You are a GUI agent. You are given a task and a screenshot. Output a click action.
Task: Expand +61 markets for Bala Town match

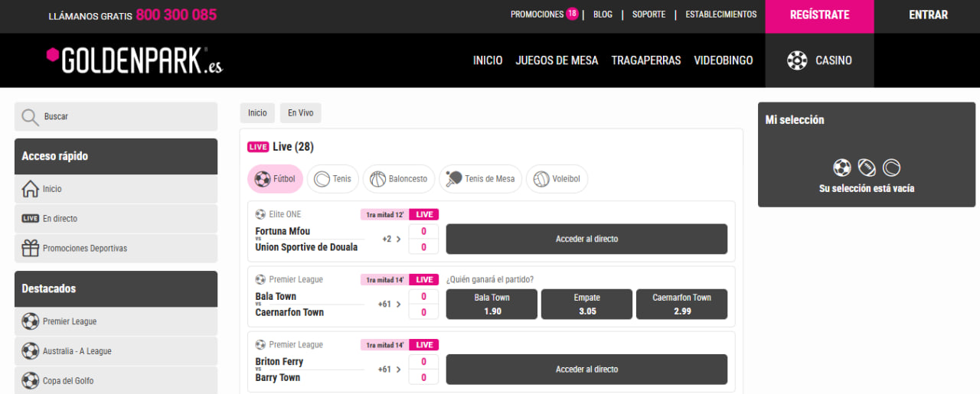coord(390,304)
